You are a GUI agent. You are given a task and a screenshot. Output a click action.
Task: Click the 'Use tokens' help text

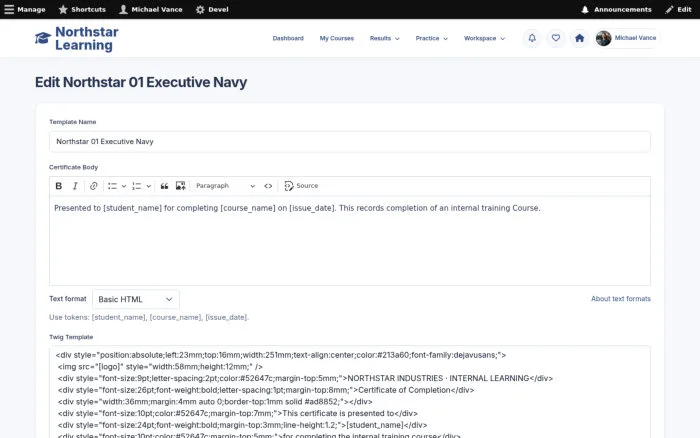pyautogui.click(x=149, y=317)
